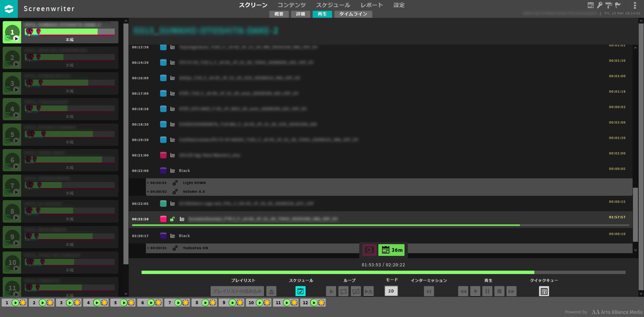Toggle the second loop repeat icon
The width and height of the screenshot is (644, 317).
click(356, 291)
